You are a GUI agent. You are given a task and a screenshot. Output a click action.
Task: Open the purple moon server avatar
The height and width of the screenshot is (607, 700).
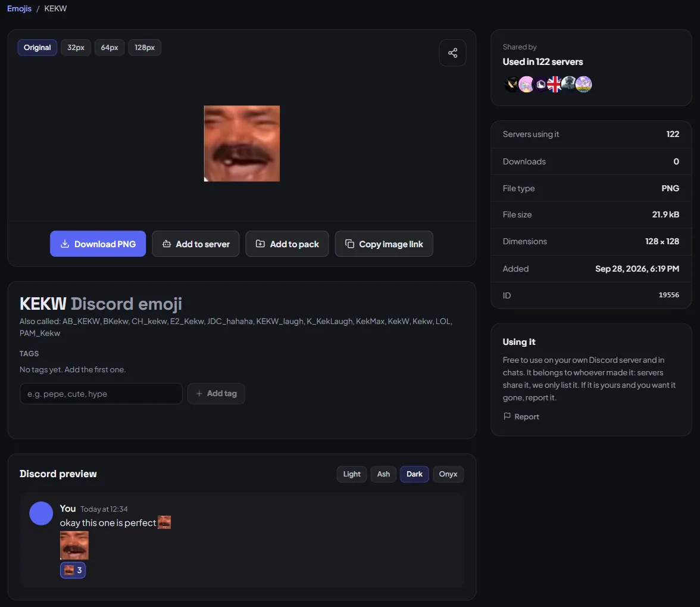[540, 84]
